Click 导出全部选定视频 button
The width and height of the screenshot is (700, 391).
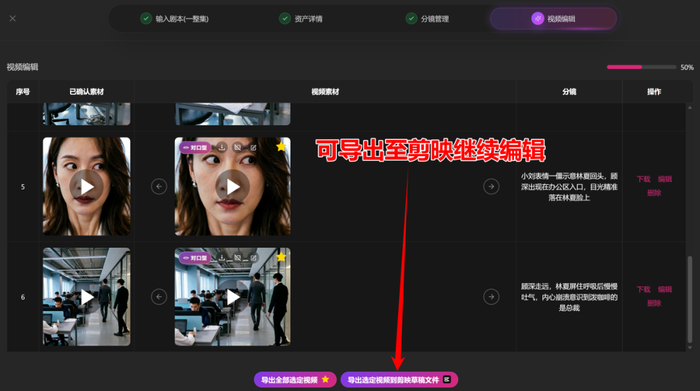295,380
